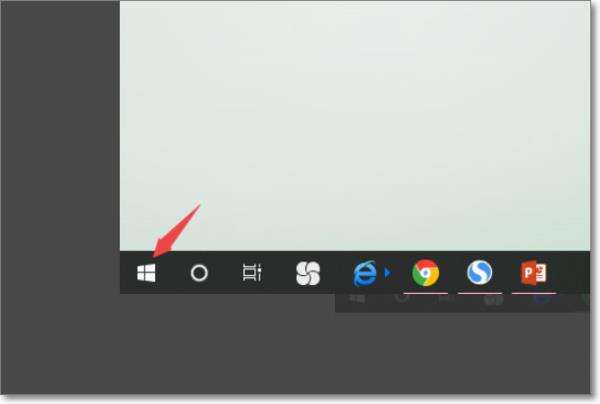Image resolution: width=600 pixels, height=404 pixels.
Task: Open the Windows Start menu
Action: 146,273
